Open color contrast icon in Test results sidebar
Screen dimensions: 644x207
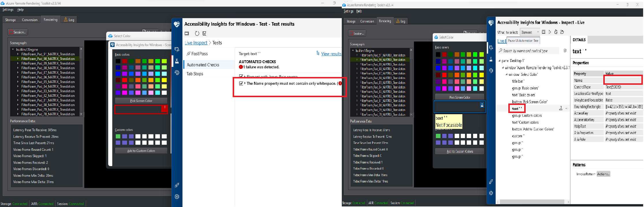tap(177, 73)
